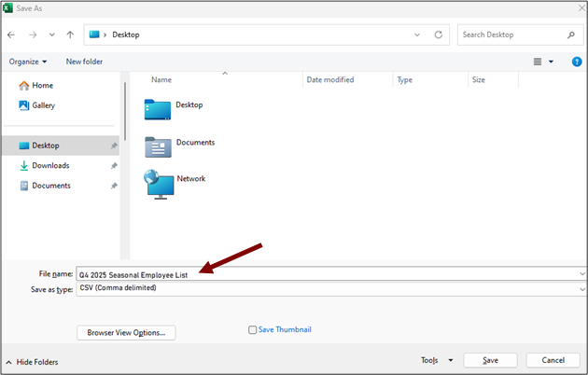Open Browser View Options
The height and width of the screenshot is (375, 588).
pos(126,332)
